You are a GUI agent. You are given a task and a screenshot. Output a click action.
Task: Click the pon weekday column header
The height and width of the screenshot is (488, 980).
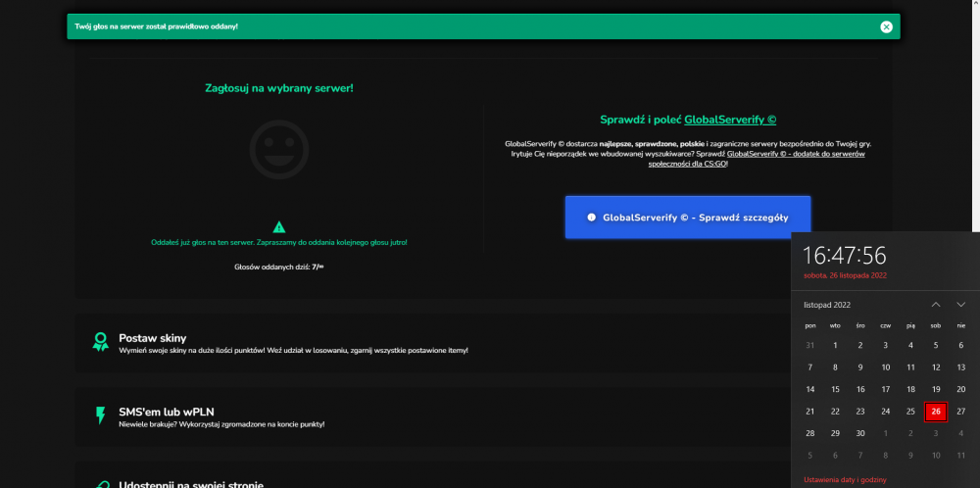[810, 325]
